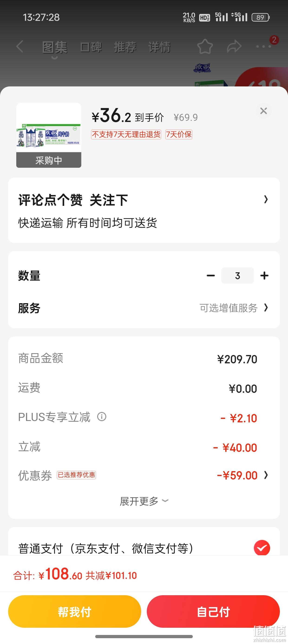Select 普通支付 payment radio checkmark

point(262,548)
